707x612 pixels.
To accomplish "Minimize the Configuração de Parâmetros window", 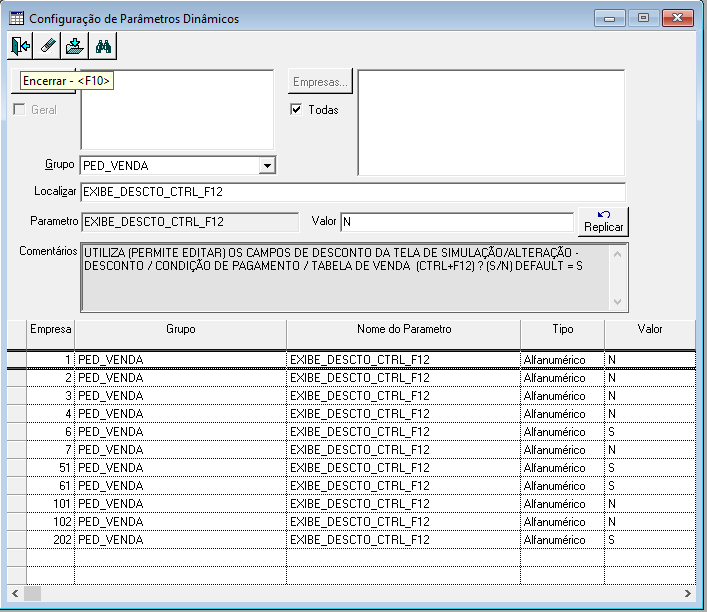I will (x=610, y=18).
